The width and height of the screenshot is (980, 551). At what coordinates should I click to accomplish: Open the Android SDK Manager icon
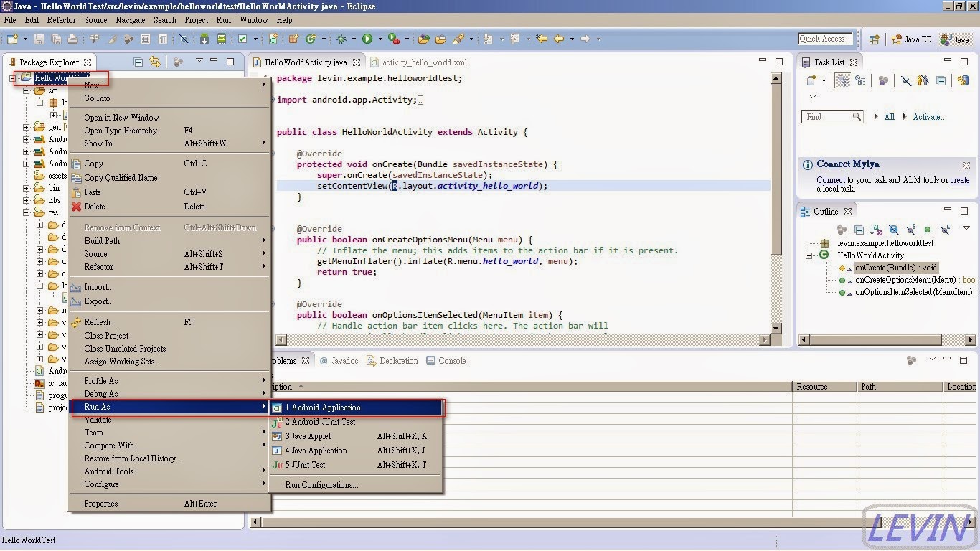coord(204,39)
